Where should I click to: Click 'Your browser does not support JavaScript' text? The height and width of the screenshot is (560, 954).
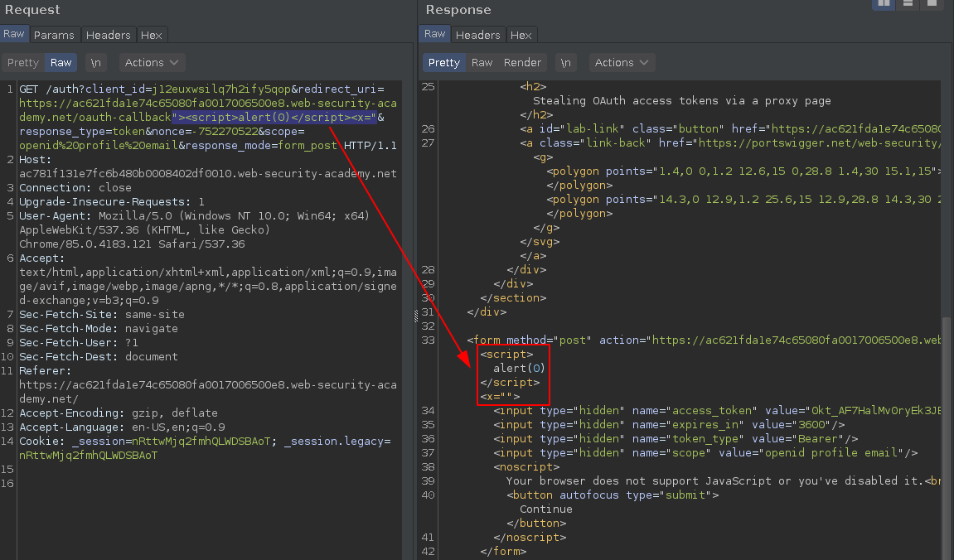pos(637,481)
